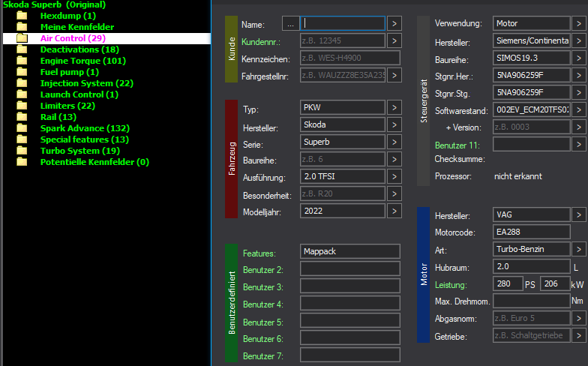
Task: Open the arrow next to the Typ field
Action: pos(394,108)
